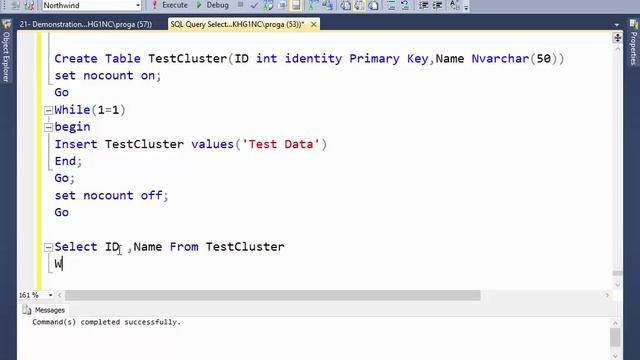Click the Execute query button
The image size is (640, 360).
169,5
